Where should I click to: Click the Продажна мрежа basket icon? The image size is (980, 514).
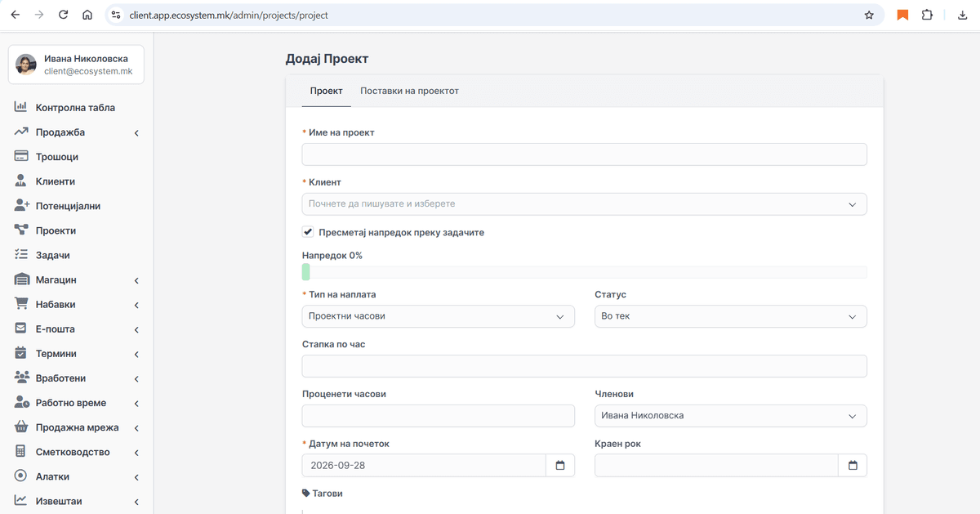coord(21,427)
